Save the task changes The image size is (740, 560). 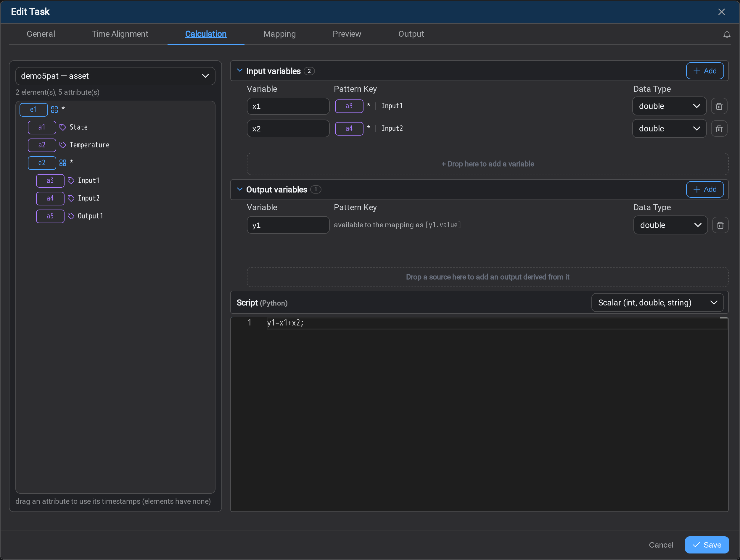point(707,545)
